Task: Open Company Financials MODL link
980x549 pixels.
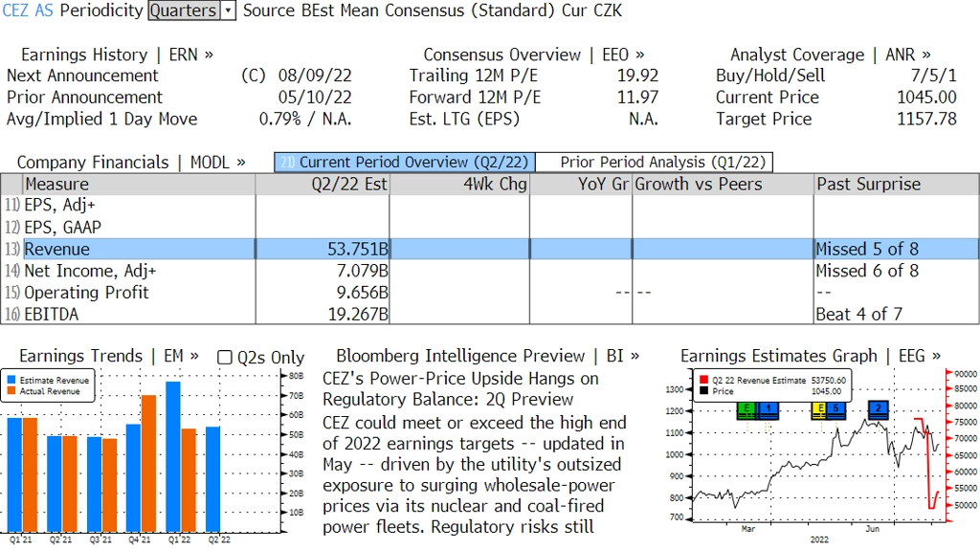Action: coord(130,163)
